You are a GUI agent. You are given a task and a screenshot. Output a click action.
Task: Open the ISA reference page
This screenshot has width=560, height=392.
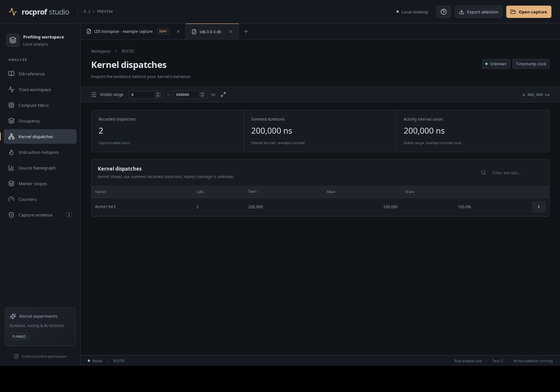[x=40, y=74]
